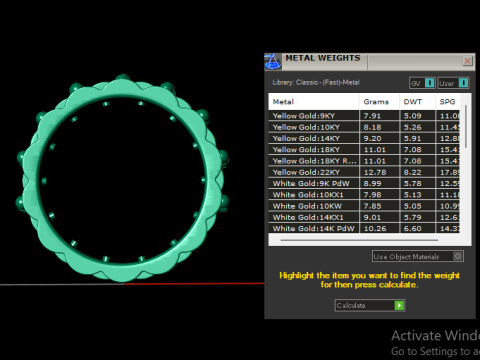Click the Calculate button
The width and height of the screenshot is (480, 360).
click(x=370, y=305)
